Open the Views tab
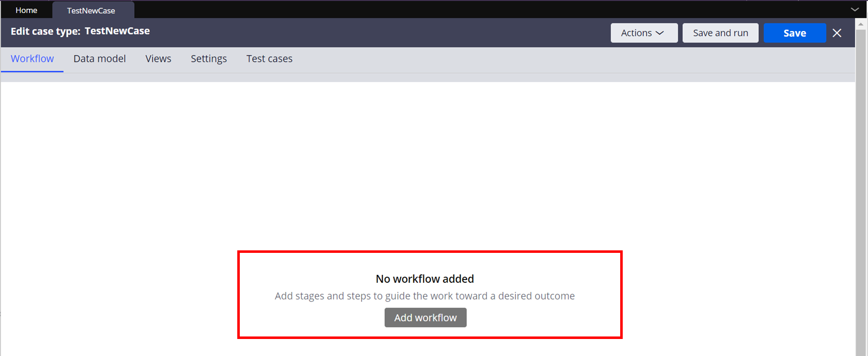 (x=158, y=59)
